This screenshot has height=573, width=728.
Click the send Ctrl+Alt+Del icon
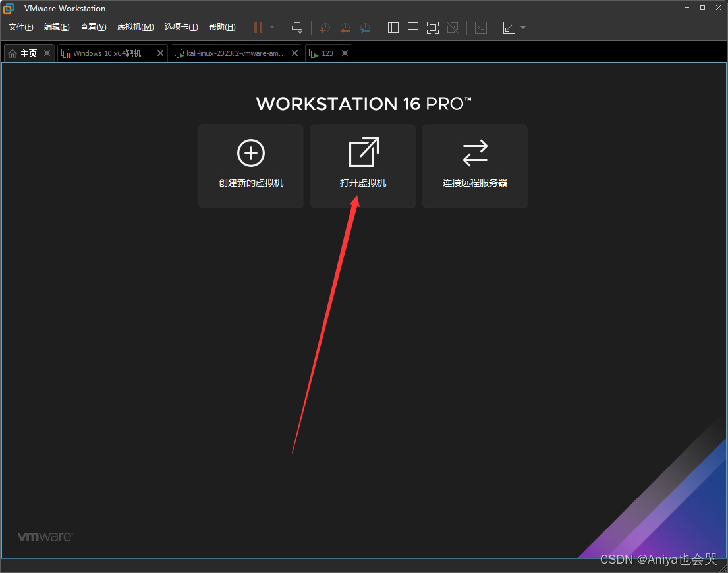pos(297,28)
